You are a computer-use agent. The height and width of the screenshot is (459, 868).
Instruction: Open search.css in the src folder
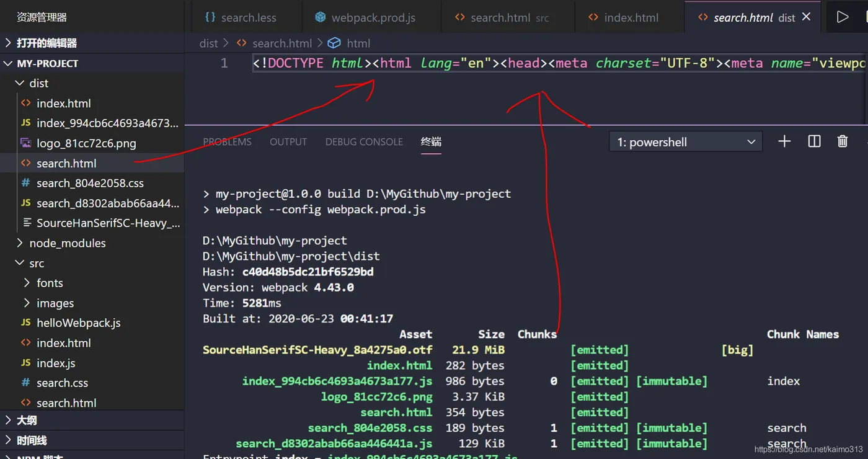click(x=92, y=383)
